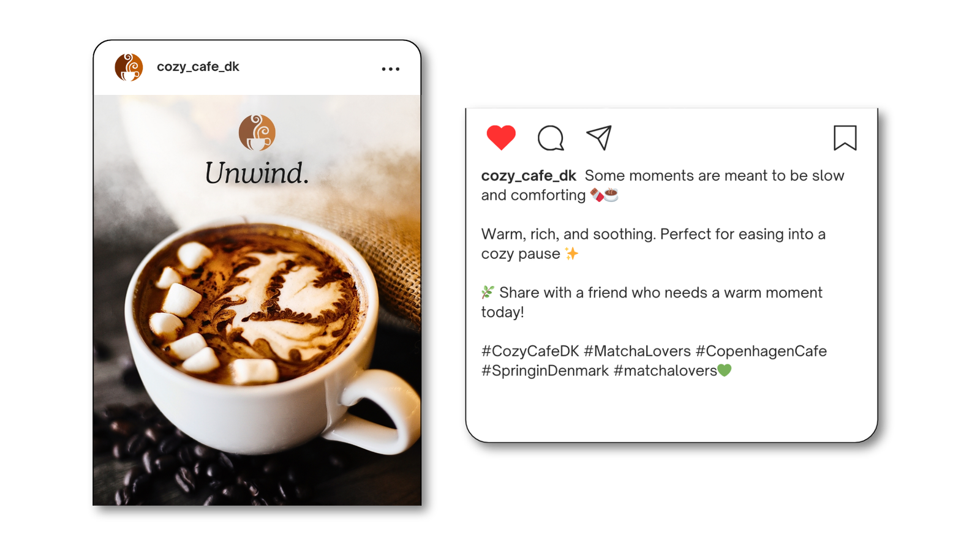The height and width of the screenshot is (551, 980).
Task: Click the green heart emoji after hashtags
Action: (x=725, y=370)
